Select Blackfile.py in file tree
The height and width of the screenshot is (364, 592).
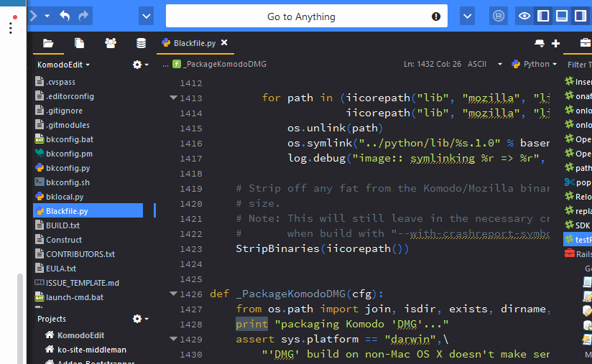88,211
